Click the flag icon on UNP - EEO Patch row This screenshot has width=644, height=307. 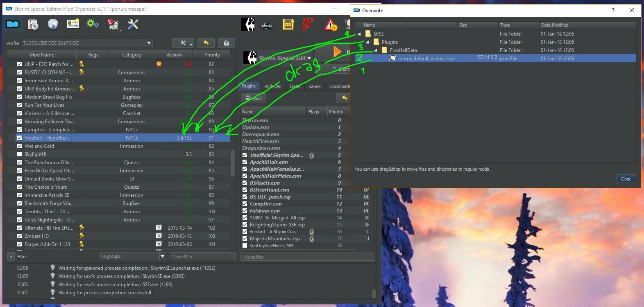coord(82,64)
